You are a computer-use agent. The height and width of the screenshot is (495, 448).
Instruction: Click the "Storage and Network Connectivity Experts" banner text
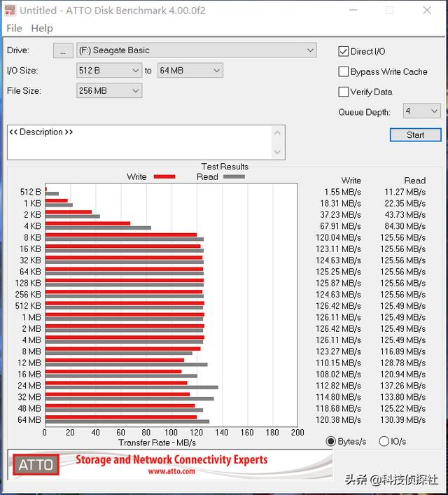(x=171, y=459)
